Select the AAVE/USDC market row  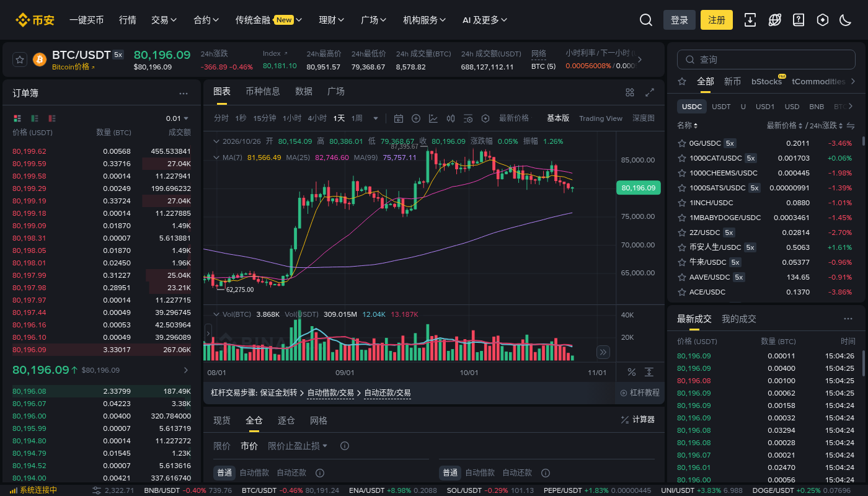click(x=767, y=277)
